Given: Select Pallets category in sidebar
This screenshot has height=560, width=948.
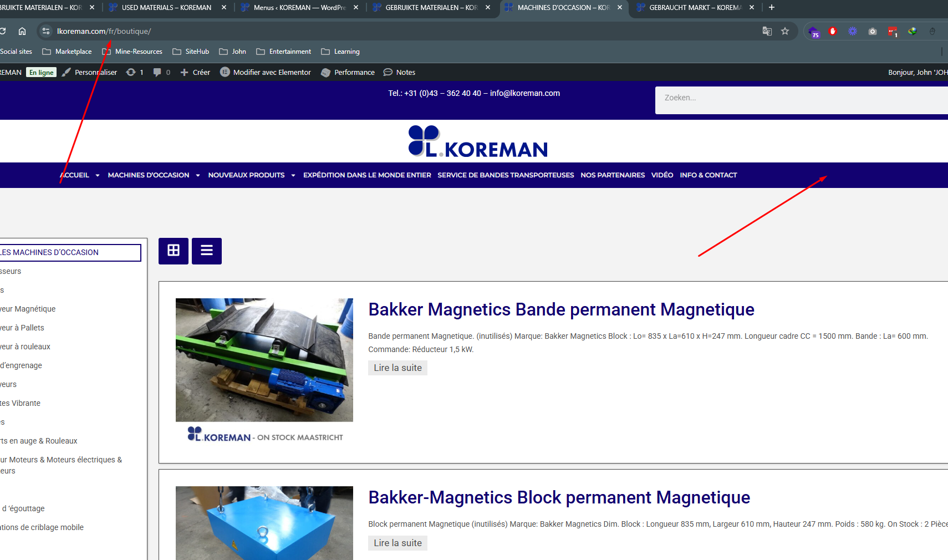Looking at the screenshot, I should point(22,328).
